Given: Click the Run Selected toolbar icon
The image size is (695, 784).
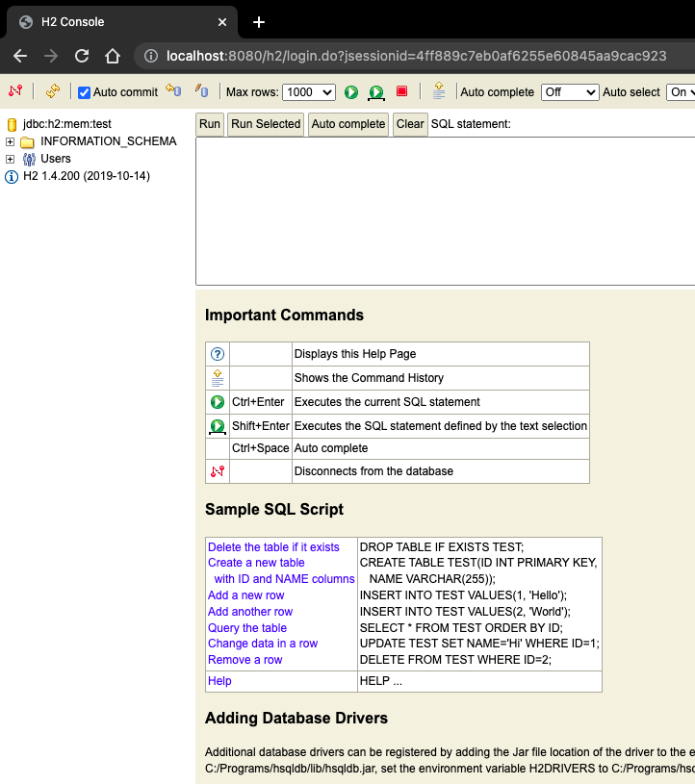Looking at the screenshot, I should point(376,92).
